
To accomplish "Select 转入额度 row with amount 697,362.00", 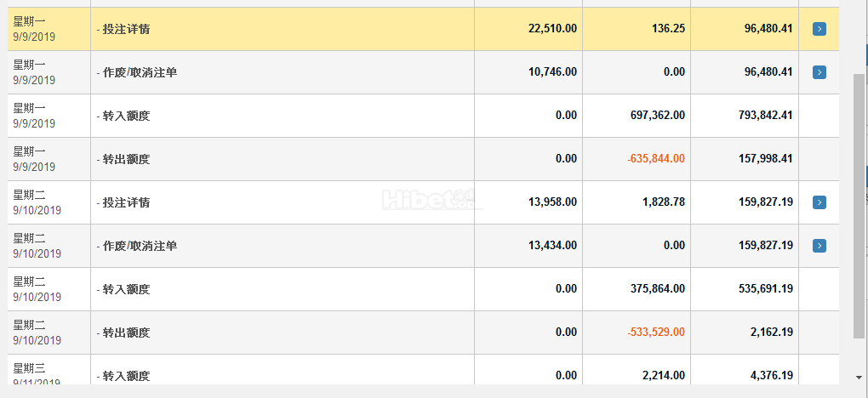I will tap(127, 116).
